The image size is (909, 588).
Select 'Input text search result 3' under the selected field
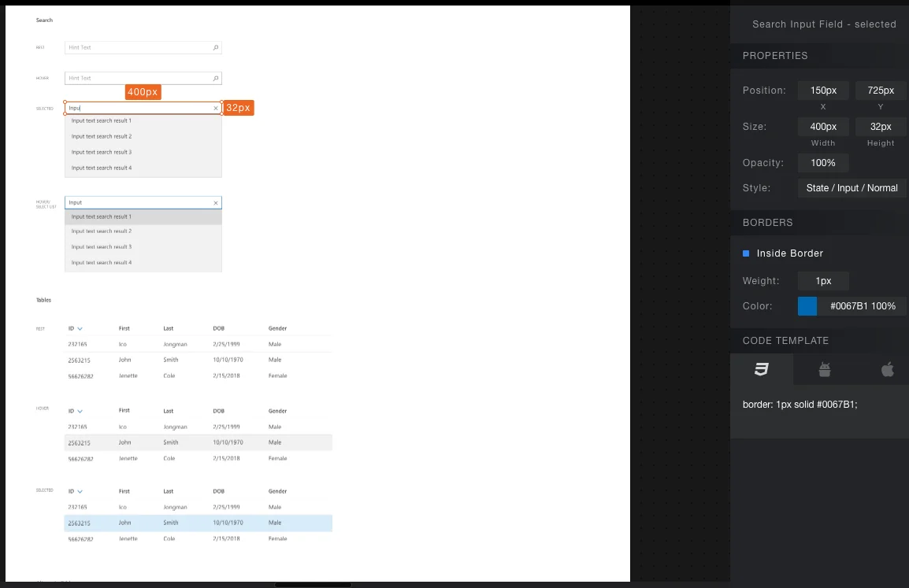(102, 153)
